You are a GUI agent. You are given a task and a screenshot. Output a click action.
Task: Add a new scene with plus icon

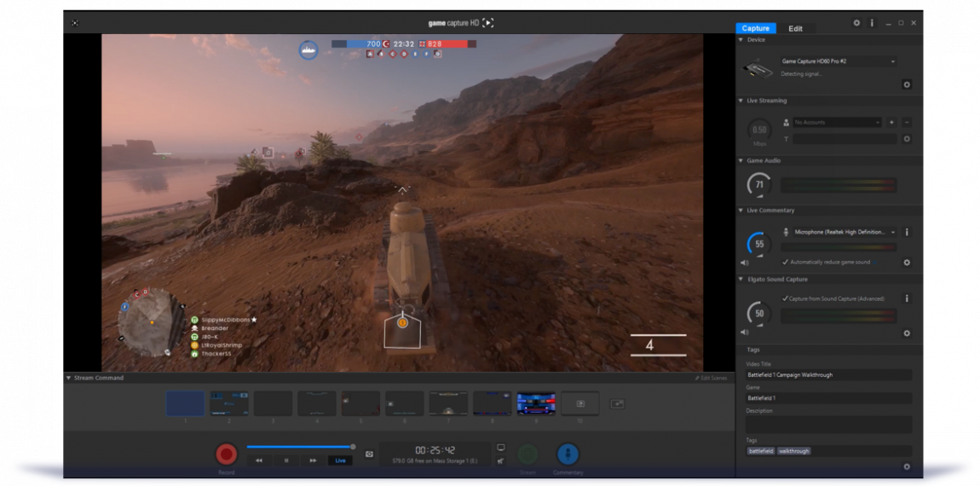click(617, 405)
